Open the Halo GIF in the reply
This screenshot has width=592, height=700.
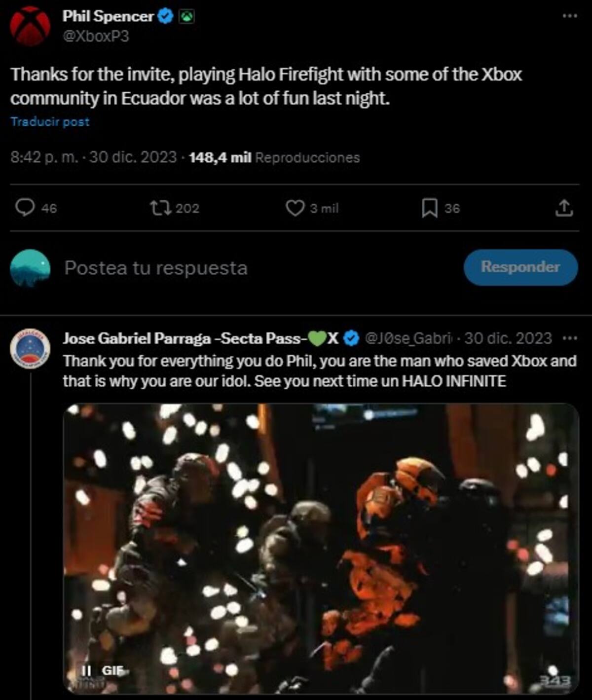tap(321, 549)
